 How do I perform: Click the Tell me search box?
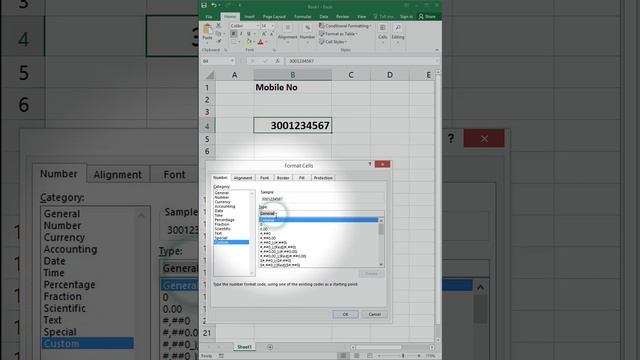(383, 17)
